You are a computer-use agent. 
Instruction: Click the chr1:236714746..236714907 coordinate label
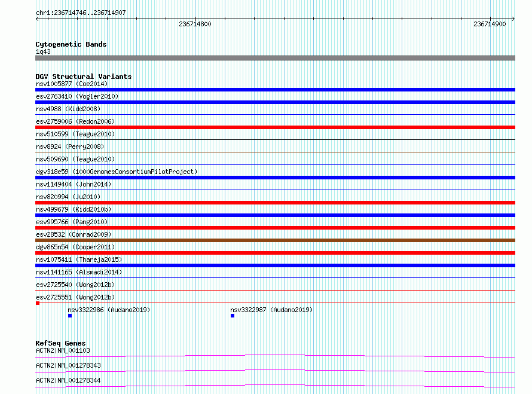coord(81,13)
